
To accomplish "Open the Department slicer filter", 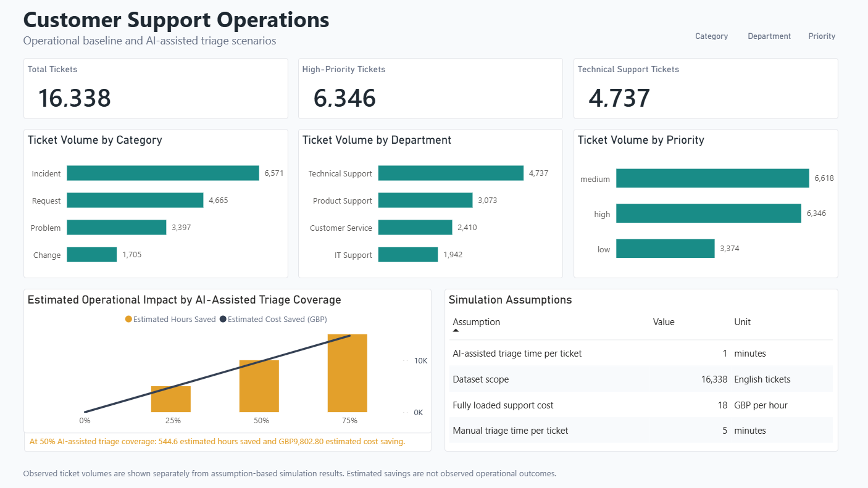I will click(769, 36).
